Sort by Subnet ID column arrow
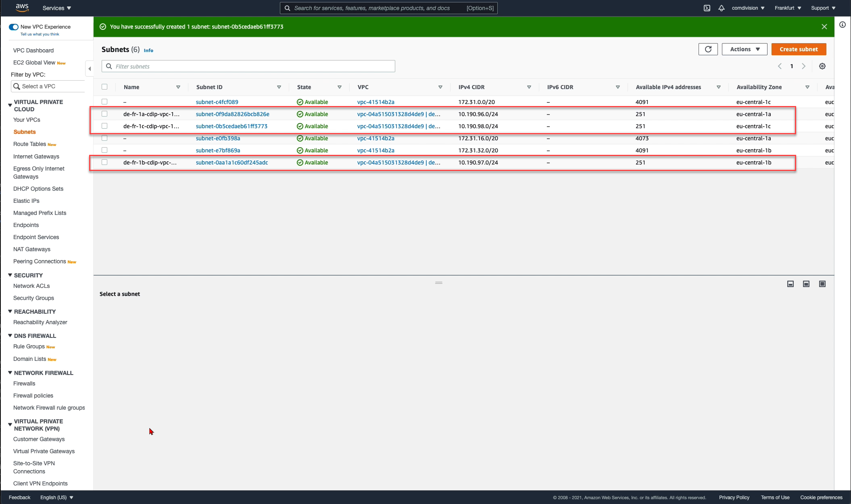This screenshot has height=504, width=851. click(279, 87)
